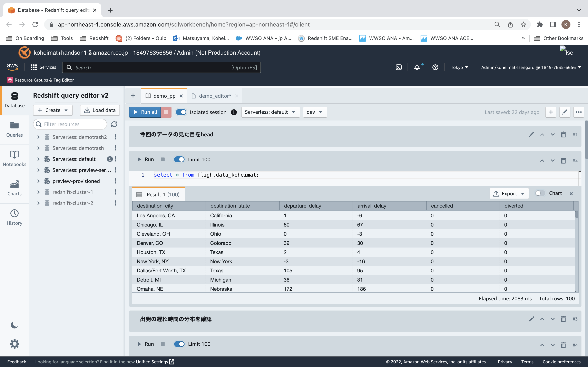
Task: Refresh the resources list
Action: click(114, 124)
